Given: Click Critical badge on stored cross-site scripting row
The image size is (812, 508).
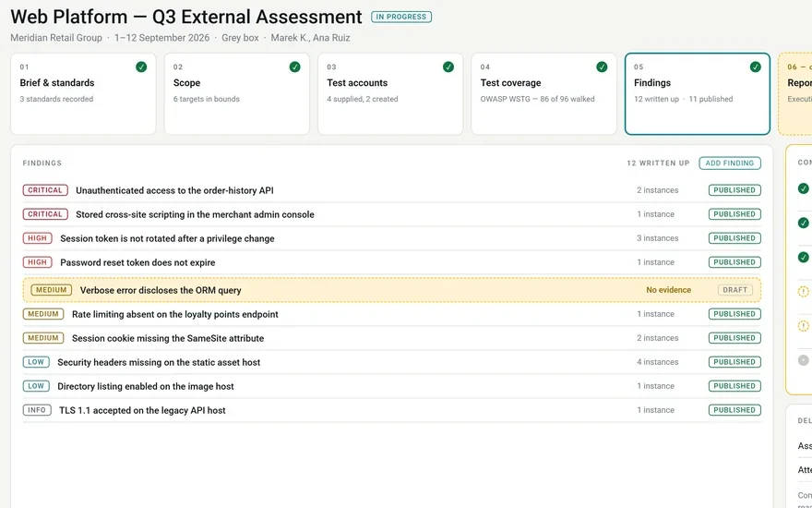Looking at the screenshot, I should pyautogui.click(x=45, y=214).
